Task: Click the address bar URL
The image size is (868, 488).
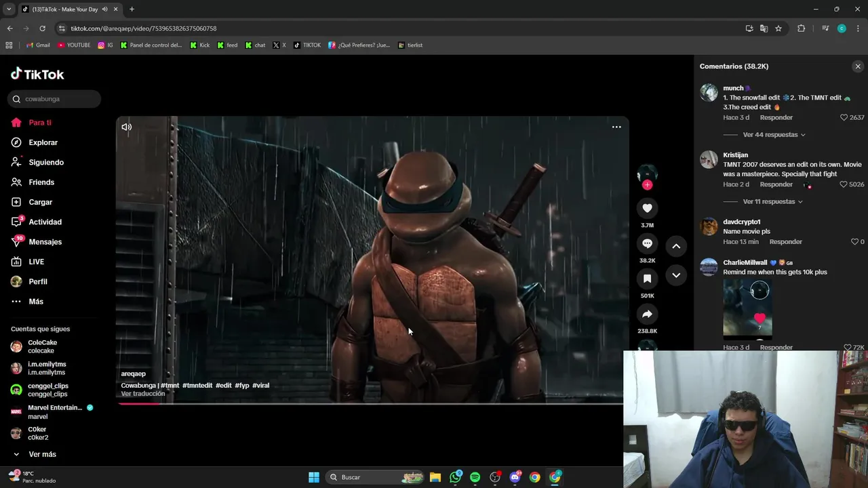Action: tap(144, 28)
